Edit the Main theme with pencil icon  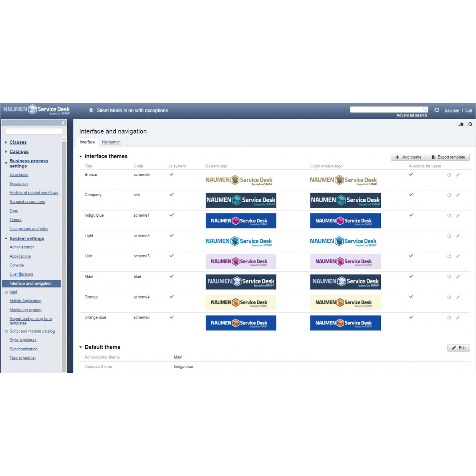tap(458, 276)
